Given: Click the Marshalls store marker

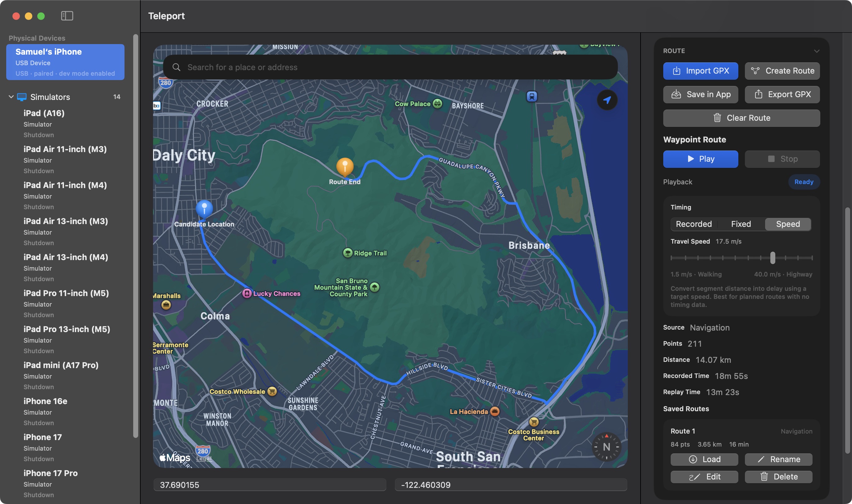Looking at the screenshot, I should [166, 305].
